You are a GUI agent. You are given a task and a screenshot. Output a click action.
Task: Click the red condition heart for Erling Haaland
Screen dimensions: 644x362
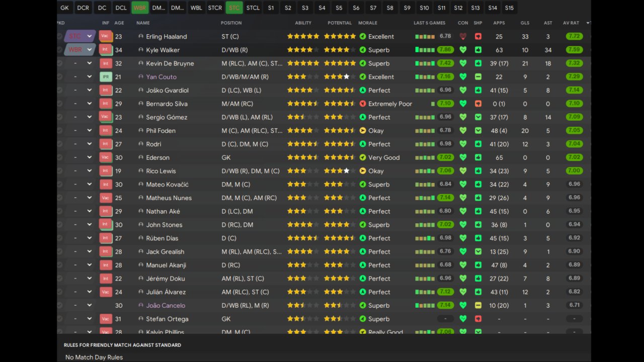463,36
